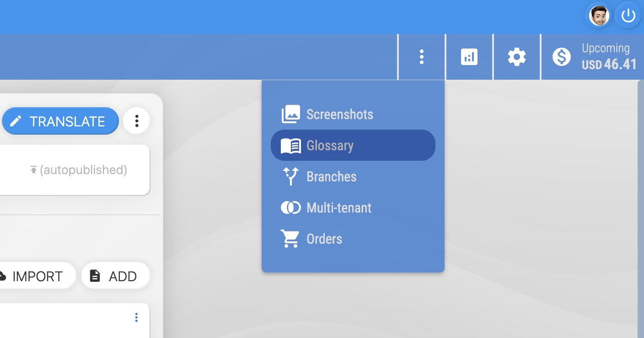The height and width of the screenshot is (338, 644).
Task: Open the statistics chart icon
Action: pos(469,57)
